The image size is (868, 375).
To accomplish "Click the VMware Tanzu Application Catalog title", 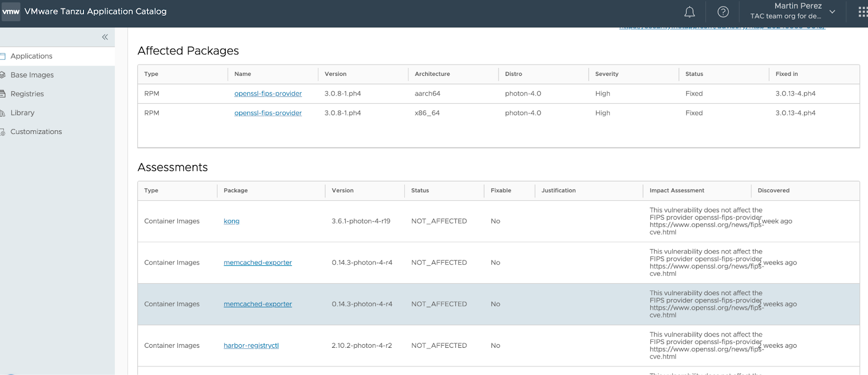I will pyautogui.click(x=95, y=11).
